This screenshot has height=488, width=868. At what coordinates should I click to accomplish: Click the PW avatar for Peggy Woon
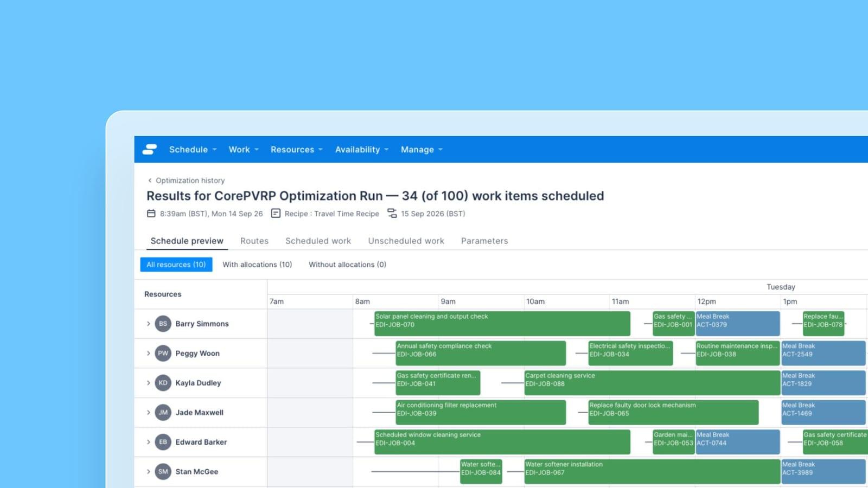click(x=163, y=353)
